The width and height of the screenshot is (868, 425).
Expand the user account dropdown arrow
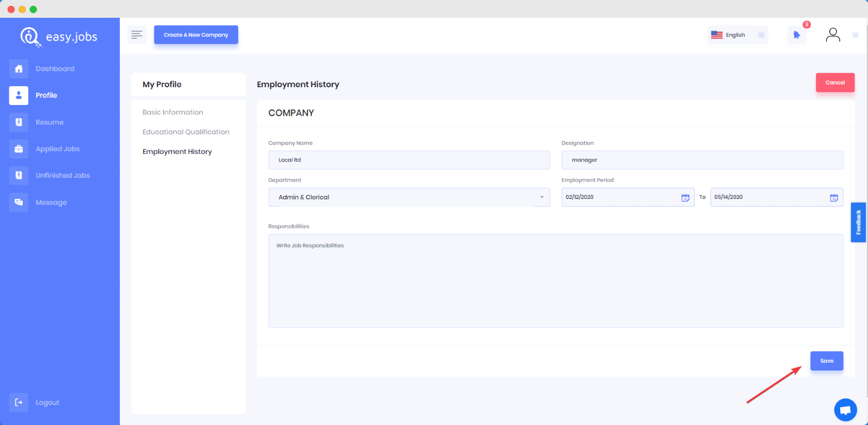coord(855,35)
